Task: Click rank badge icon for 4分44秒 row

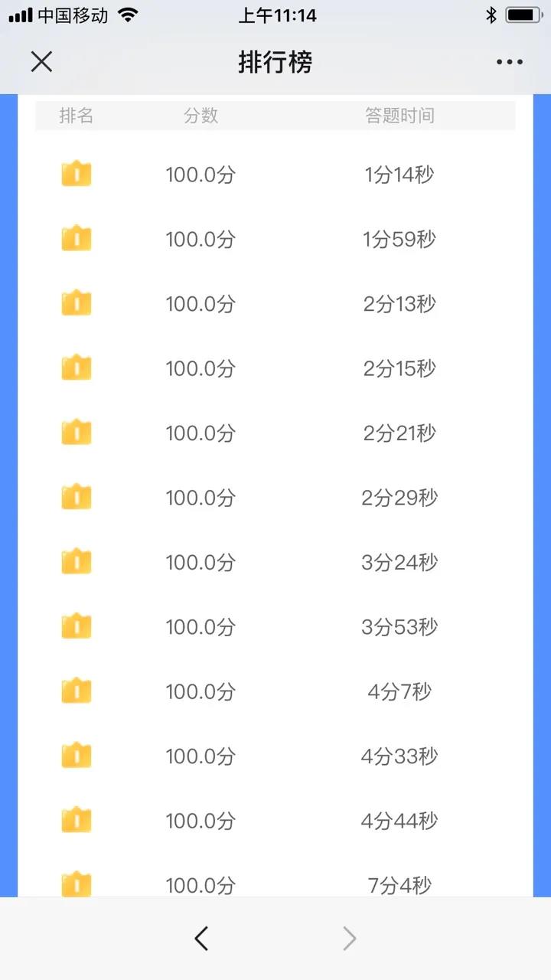Action: pos(77,820)
